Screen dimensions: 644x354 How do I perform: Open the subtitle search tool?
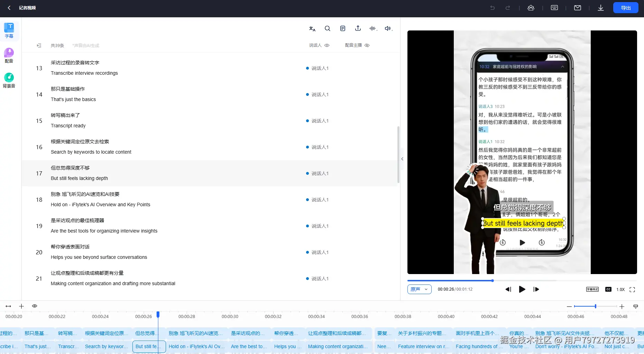point(328,28)
